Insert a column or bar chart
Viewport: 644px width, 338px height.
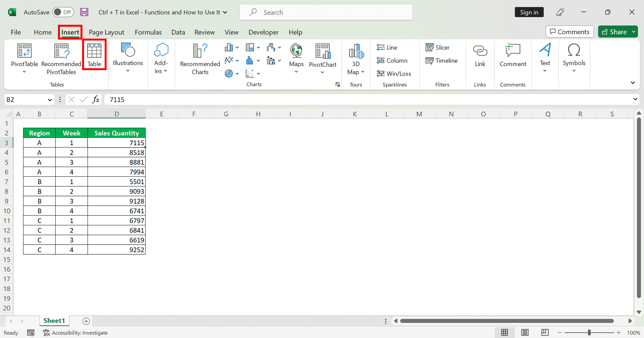(232, 48)
